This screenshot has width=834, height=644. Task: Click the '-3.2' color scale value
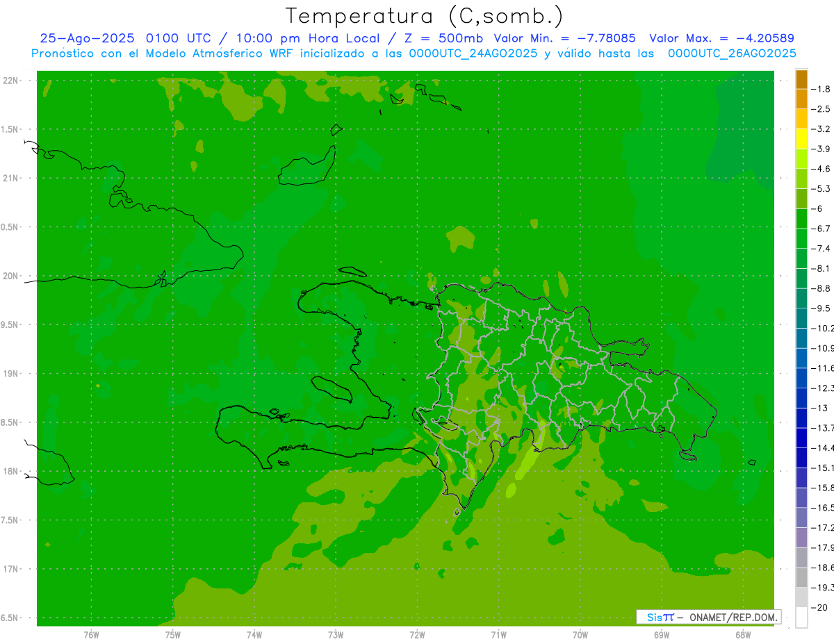(x=821, y=129)
